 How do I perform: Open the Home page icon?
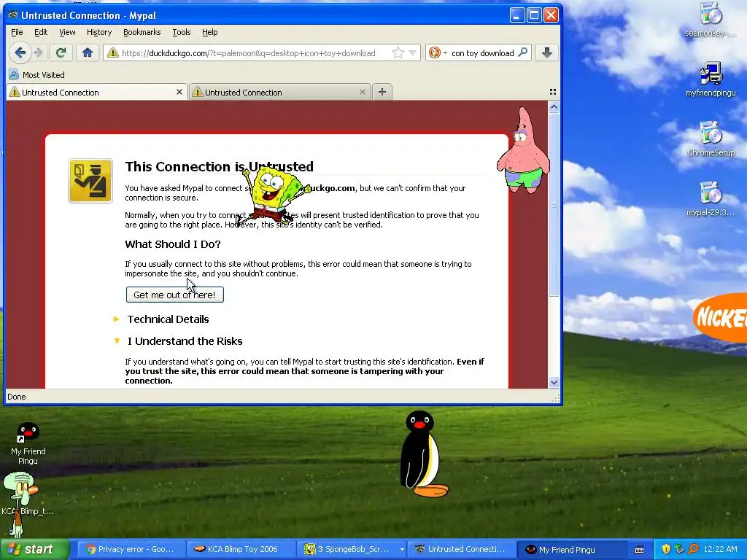(88, 52)
